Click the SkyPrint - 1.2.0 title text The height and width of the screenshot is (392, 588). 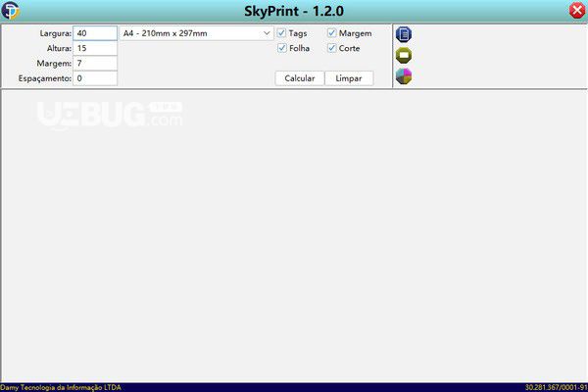[294, 11]
